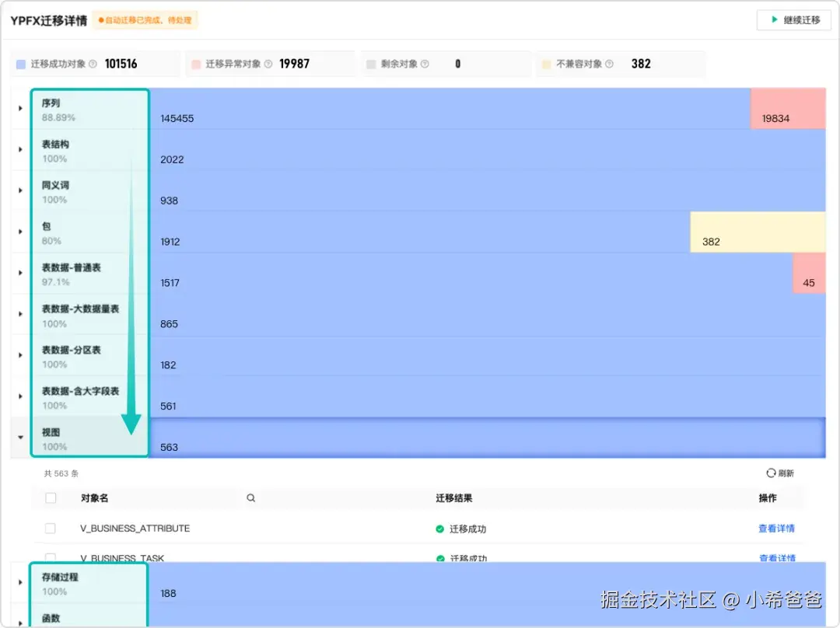The height and width of the screenshot is (628, 840).
Task: Click the 存储过程 category label
Action: click(60, 577)
